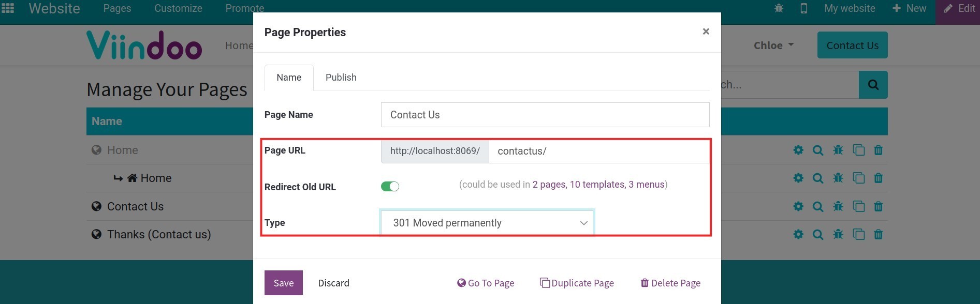Viewport: 980px width, 304px height.
Task: Open the 10 templates usage link
Action: [597, 185]
